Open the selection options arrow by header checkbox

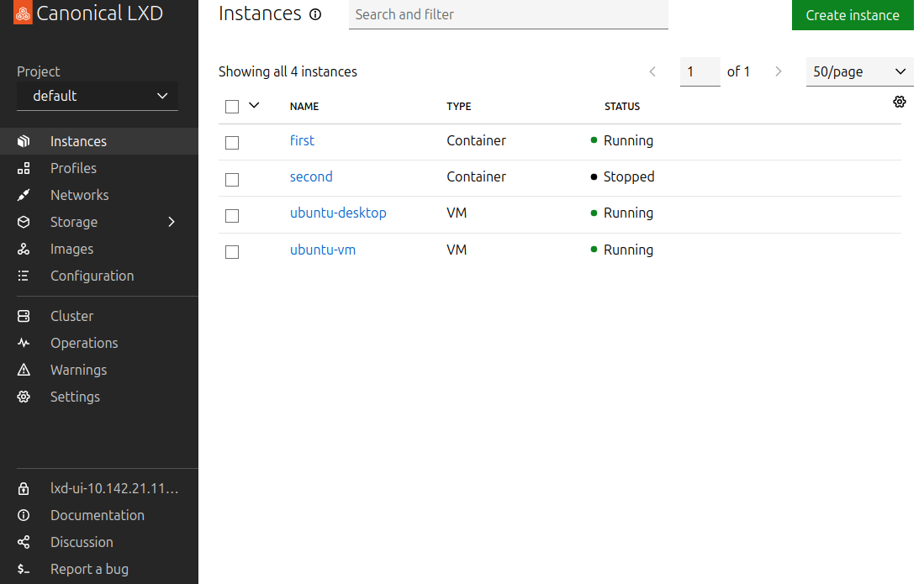254,105
